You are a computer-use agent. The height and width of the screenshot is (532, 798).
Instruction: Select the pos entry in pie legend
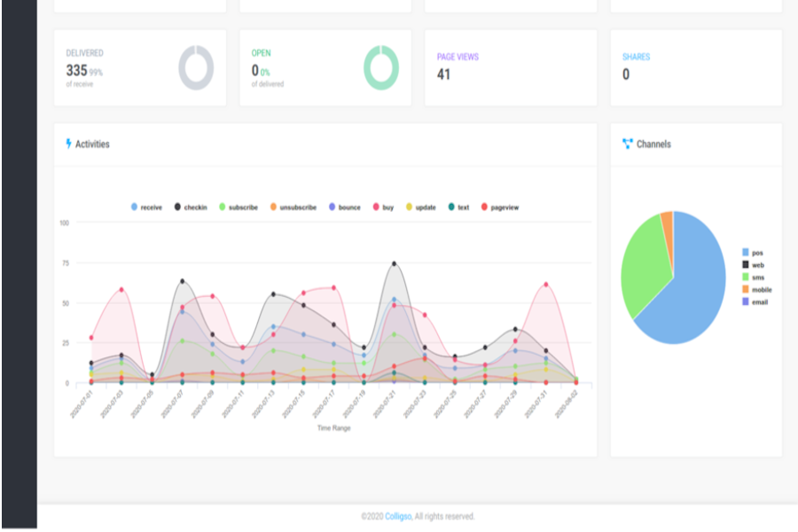point(752,253)
